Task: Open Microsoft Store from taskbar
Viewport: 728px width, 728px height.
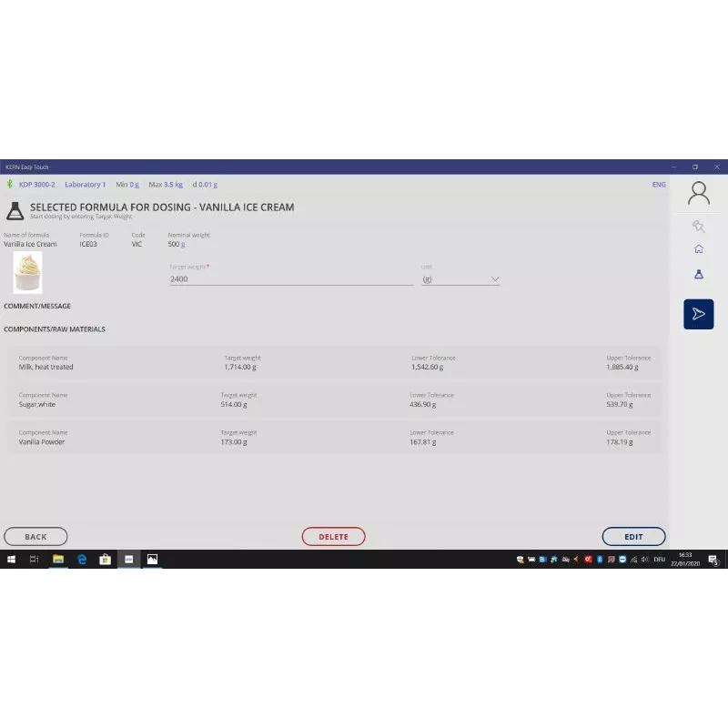Action: [106, 560]
